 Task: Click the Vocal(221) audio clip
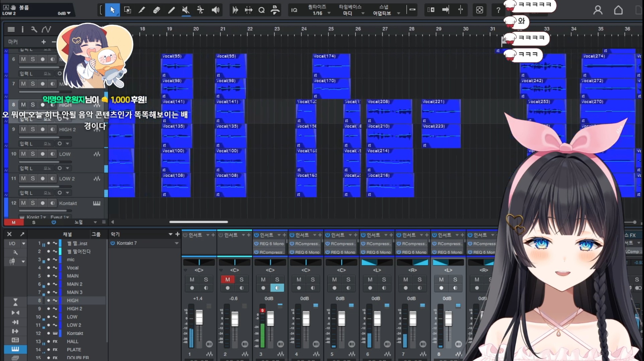(x=441, y=111)
